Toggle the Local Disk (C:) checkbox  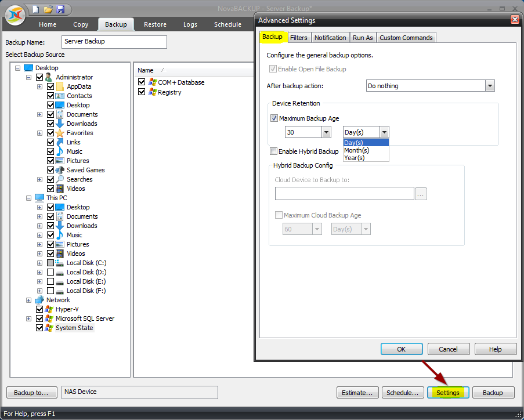pyautogui.click(x=50, y=263)
